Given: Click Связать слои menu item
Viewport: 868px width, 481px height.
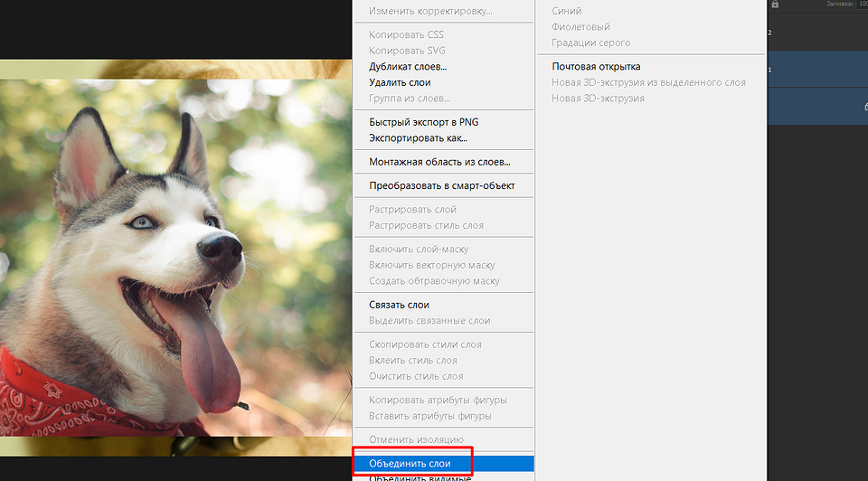Looking at the screenshot, I should click(399, 305).
